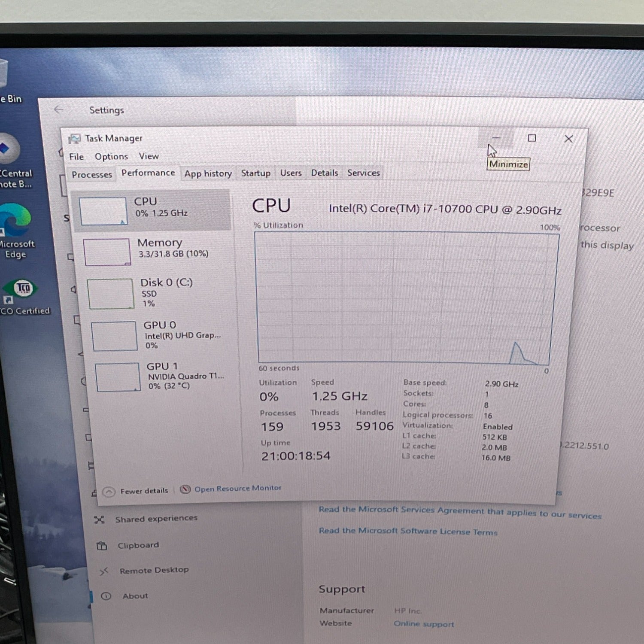
Task: Switch to the Services tab
Action: tap(363, 173)
